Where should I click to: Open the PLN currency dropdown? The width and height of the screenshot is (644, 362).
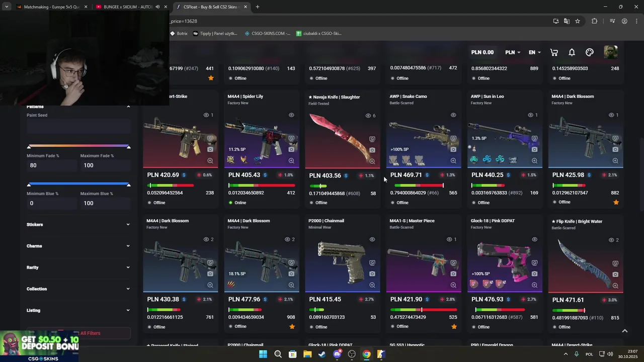click(513, 52)
